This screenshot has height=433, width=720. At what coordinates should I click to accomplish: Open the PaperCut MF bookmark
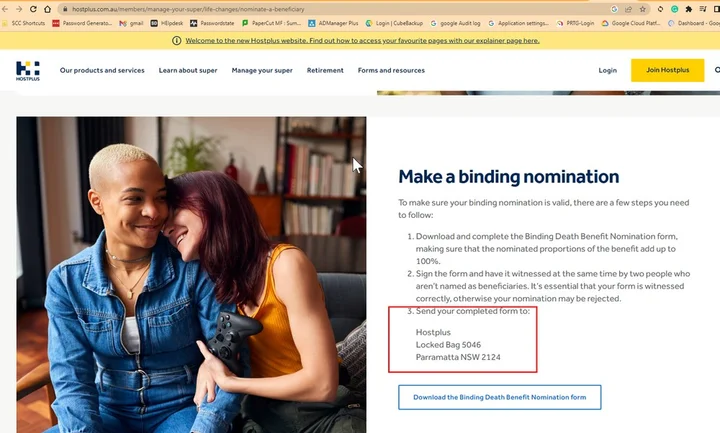[x=271, y=23]
